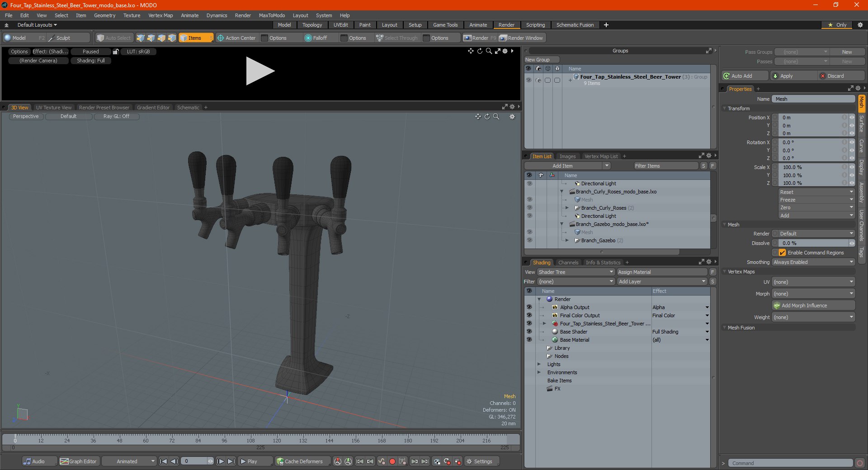Open the Falloff menu
868x470 pixels.
pyautogui.click(x=320, y=38)
